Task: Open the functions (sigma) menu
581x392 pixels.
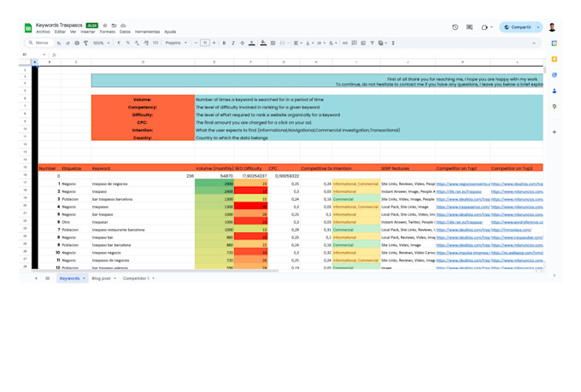Action: coord(393,43)
